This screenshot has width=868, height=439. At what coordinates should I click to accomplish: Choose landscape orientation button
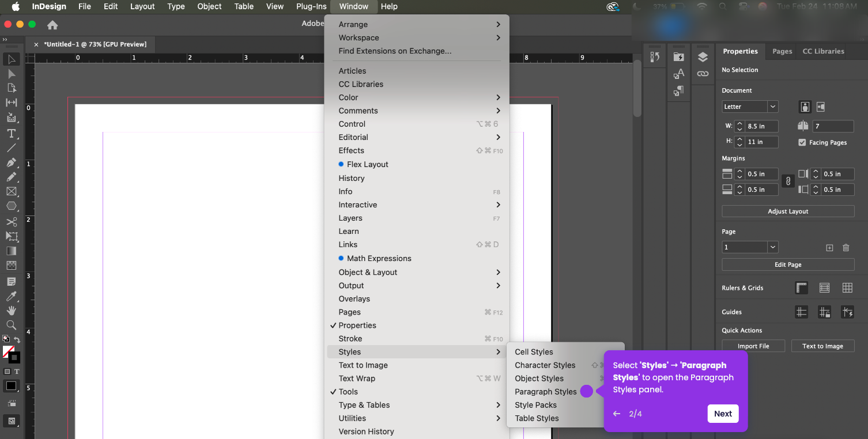point(821,107)
